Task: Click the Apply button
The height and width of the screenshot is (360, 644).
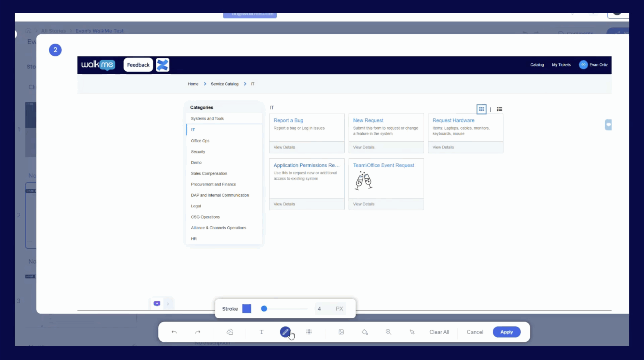Action: point(506,332)
